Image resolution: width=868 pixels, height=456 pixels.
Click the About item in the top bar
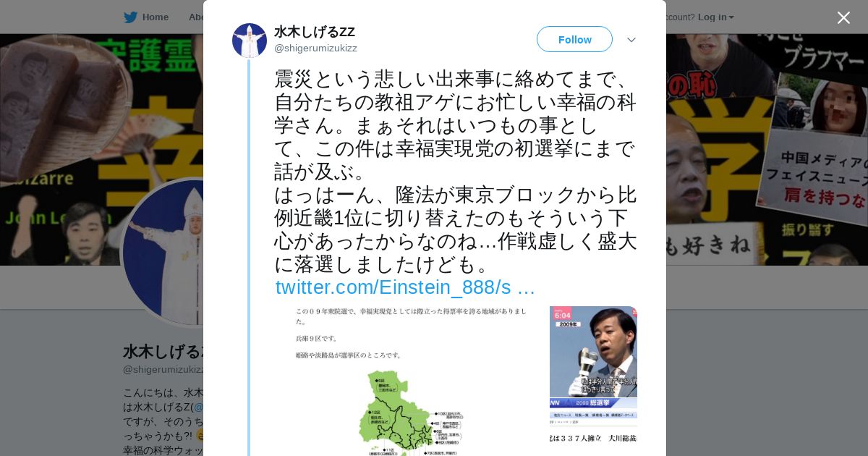pyautogui.click(x=195, y=17)
